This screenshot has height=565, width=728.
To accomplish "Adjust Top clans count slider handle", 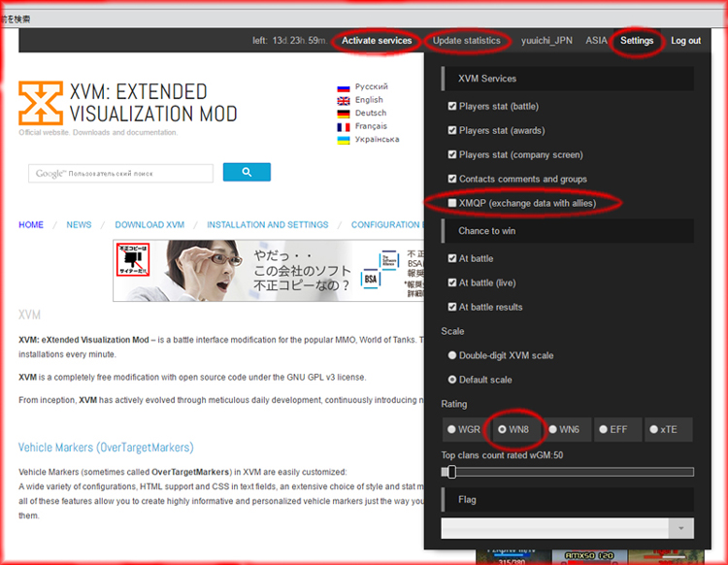I will 451,472.
